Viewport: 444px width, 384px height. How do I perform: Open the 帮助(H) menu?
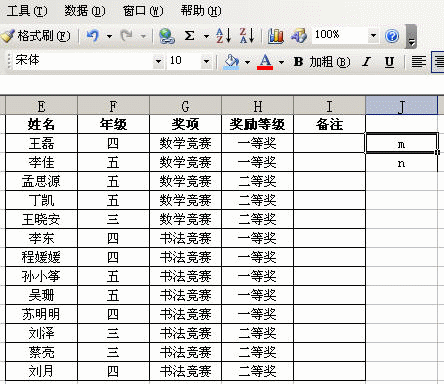point(201,11)
